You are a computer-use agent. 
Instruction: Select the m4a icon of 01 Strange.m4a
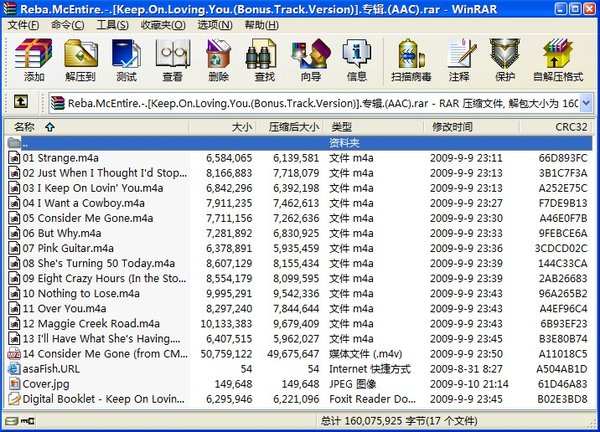tap(14, 158)
